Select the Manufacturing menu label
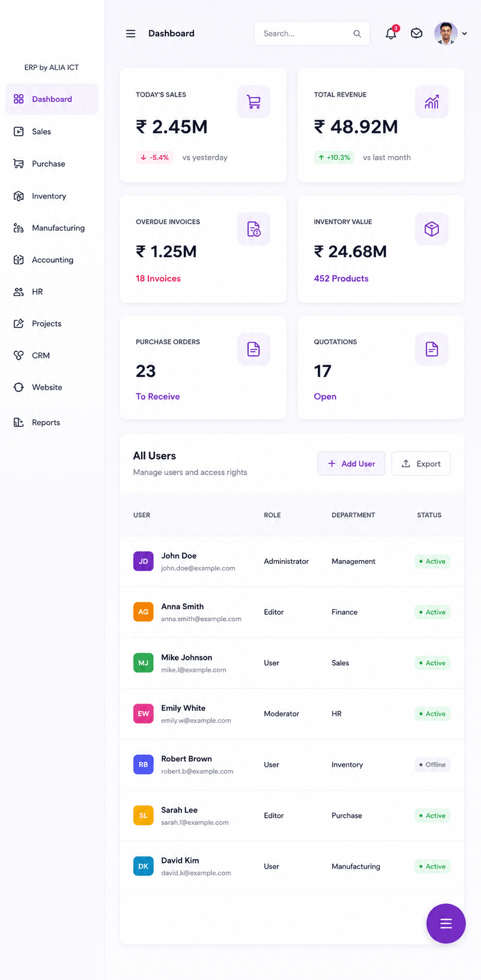 pos(58,228)
